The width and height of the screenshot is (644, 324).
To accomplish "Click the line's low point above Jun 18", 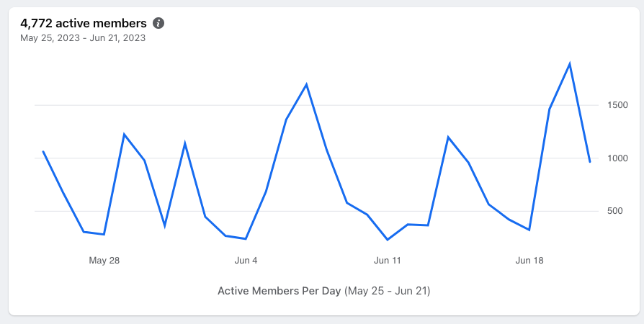I will click(529, 230).
